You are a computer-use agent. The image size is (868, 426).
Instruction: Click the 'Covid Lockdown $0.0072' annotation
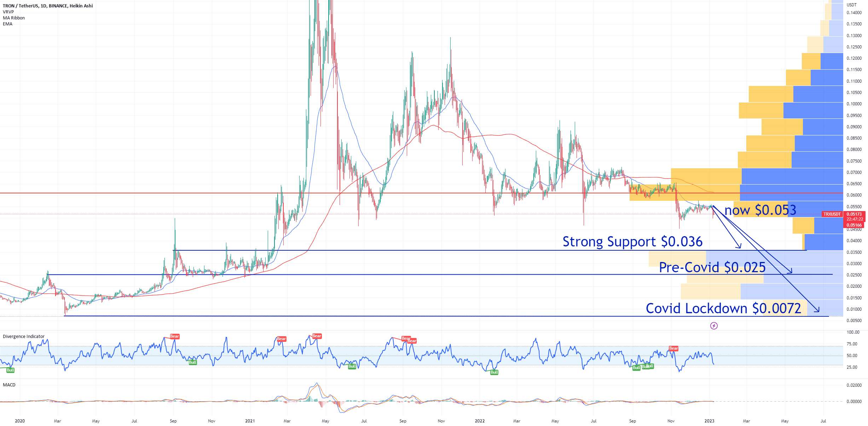[723, 308]
